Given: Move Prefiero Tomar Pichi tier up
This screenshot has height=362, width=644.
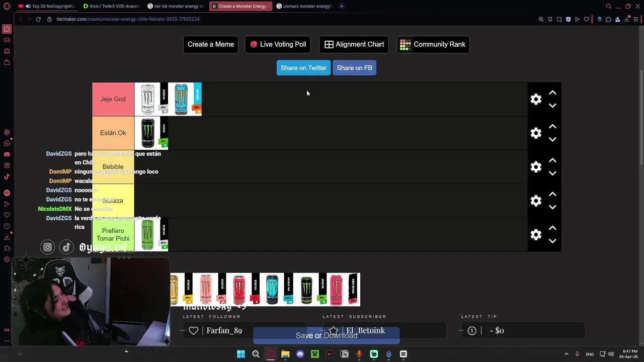Looking at the screenshot, I should [x=552, y=228].
